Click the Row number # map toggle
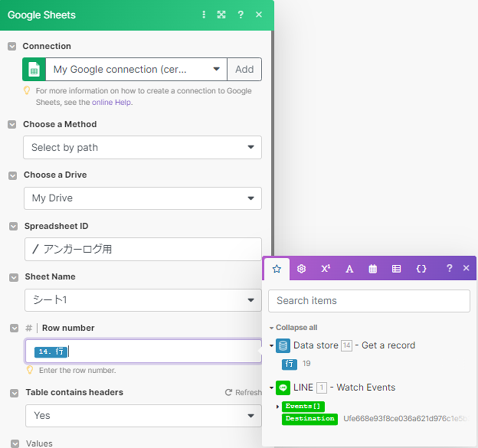 point(28,328)
